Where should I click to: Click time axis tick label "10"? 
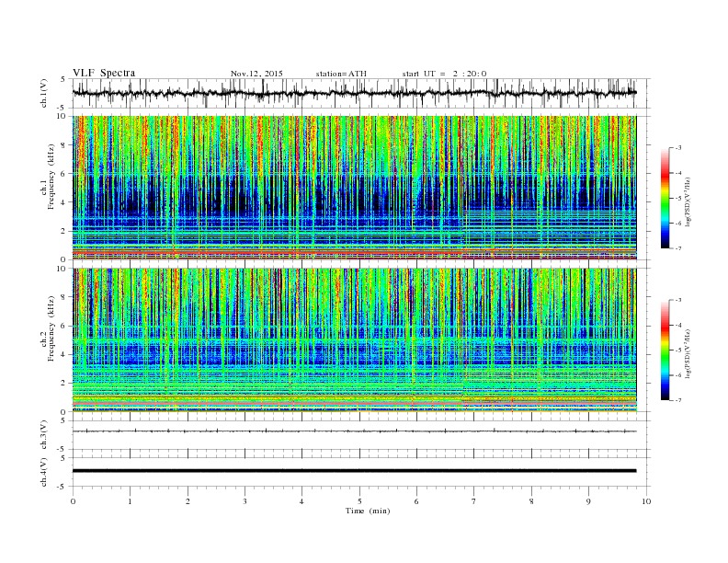[x=646, y=501]
